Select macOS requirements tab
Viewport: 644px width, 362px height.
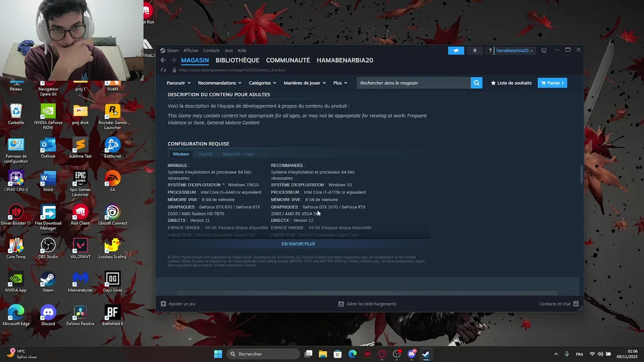click(206, 154)
